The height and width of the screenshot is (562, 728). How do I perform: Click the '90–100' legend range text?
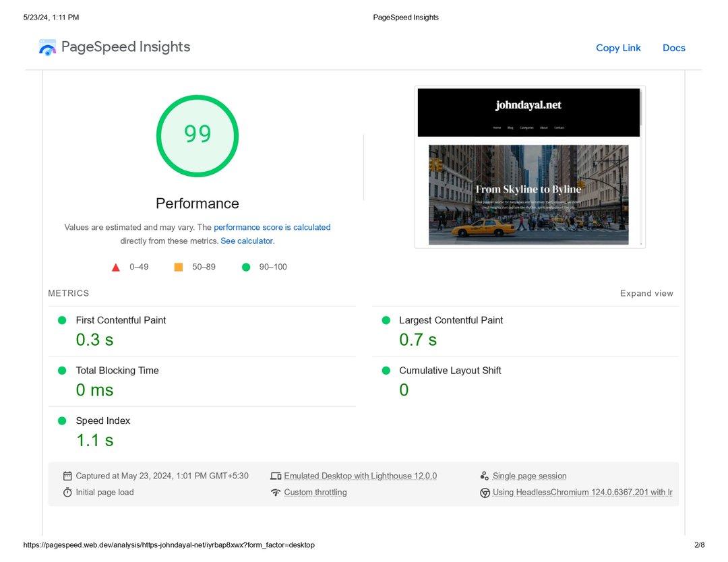273,267
